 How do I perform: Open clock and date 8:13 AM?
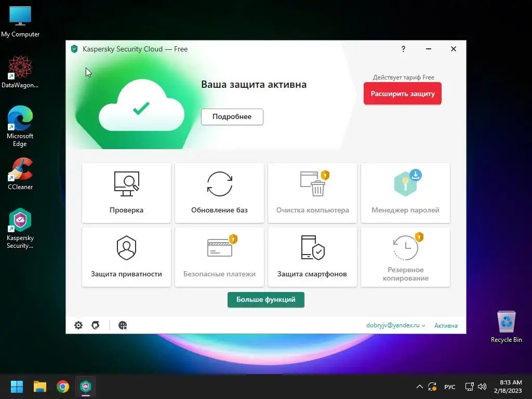point(508,387)
